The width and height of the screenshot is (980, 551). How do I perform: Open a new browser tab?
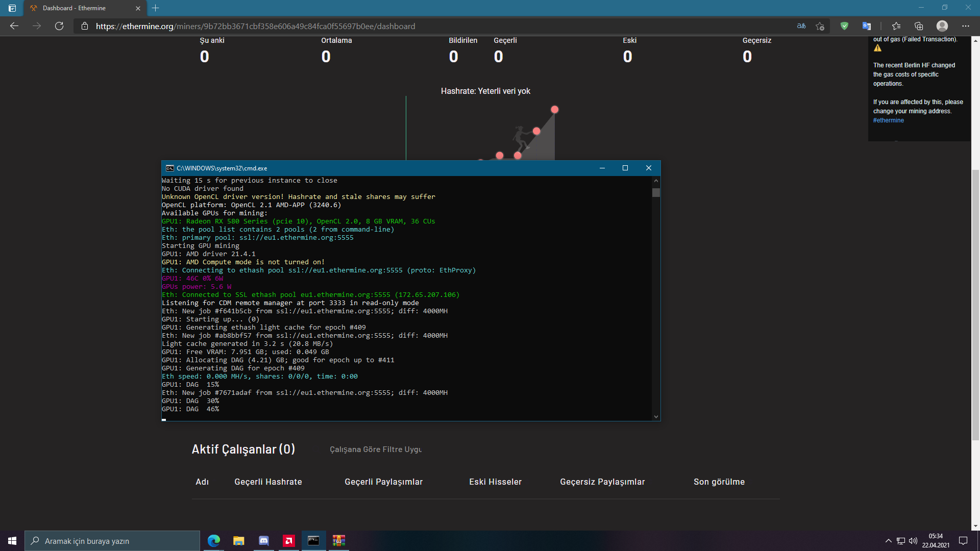(156, 8)
